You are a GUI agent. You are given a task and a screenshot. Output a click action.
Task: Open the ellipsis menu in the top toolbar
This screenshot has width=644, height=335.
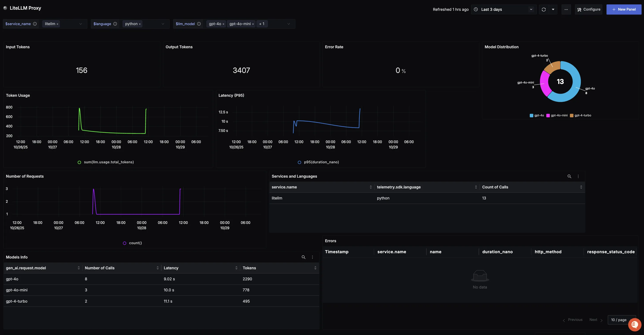(x=566, y=9)
